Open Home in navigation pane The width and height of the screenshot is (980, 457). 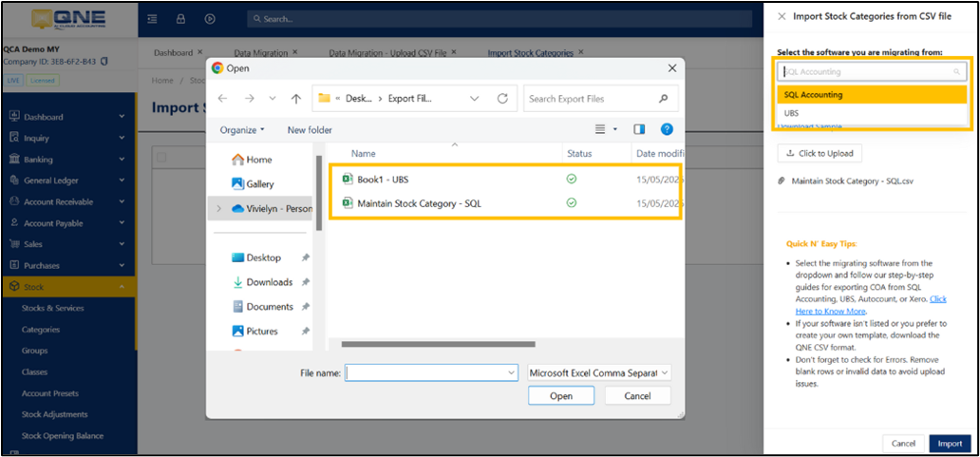(x=252, y=160)
